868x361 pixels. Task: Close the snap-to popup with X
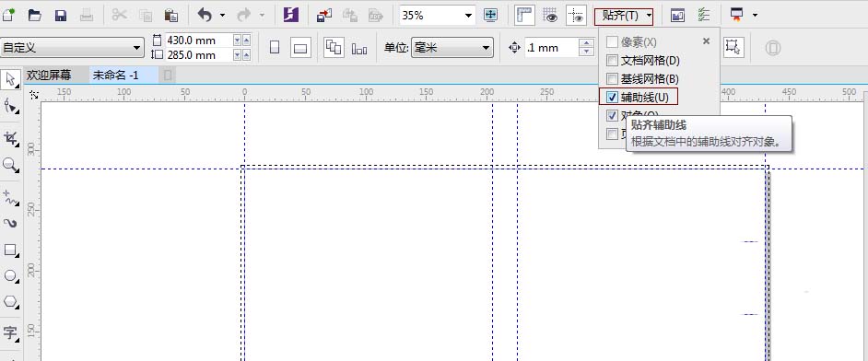pos(706,41)
